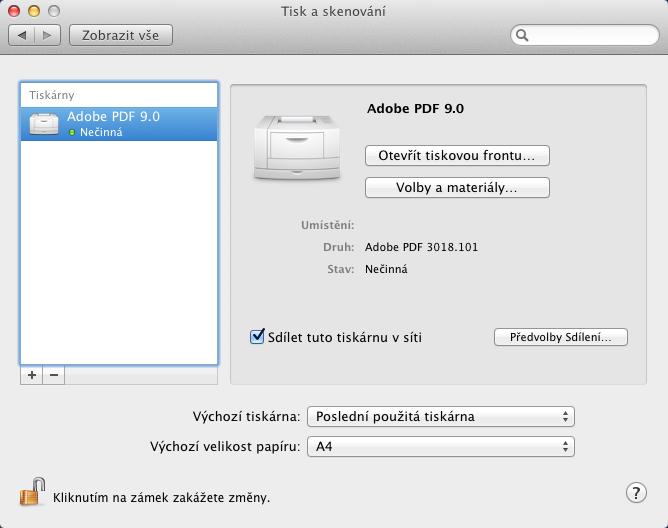The width and height of the screenshot is (668, 528).
Task: Click the small printer icon in list
Action: point(44,124)
